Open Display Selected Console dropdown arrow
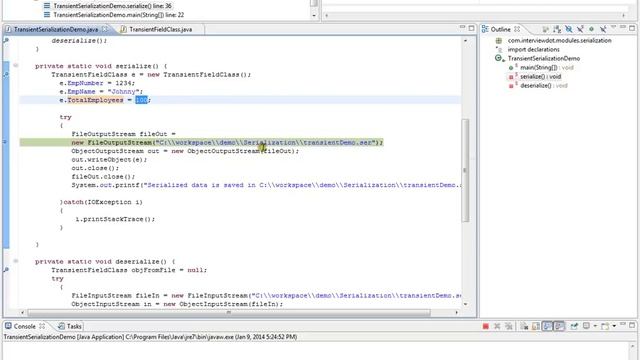This screenshot has height=360, width=640. click(595, 326)
